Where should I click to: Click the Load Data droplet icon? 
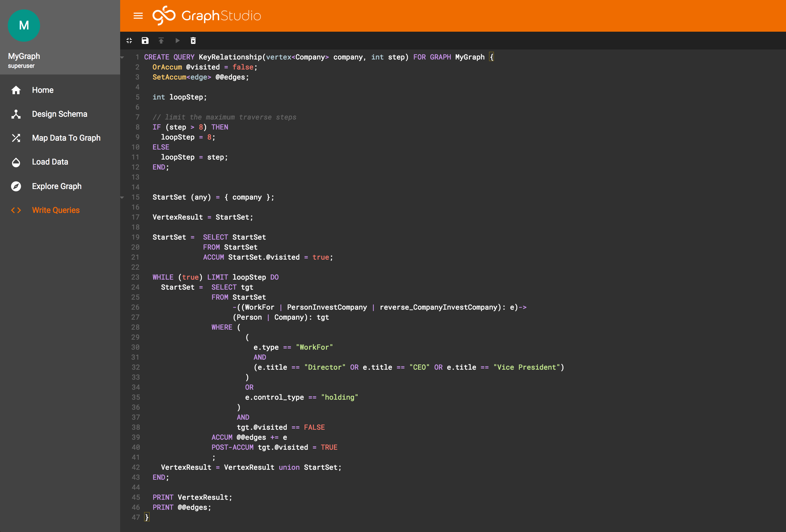16,162
